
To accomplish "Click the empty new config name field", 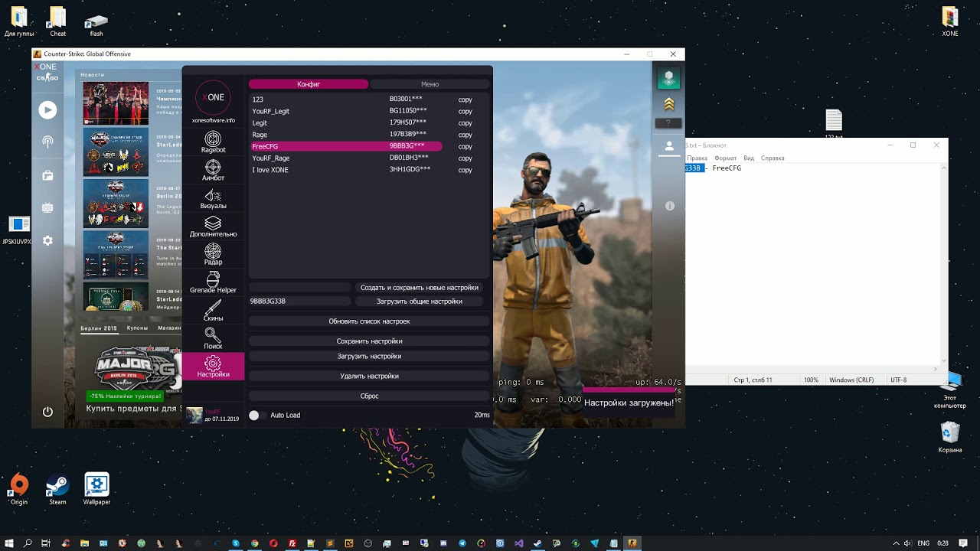I will click(x=299, y=288).
